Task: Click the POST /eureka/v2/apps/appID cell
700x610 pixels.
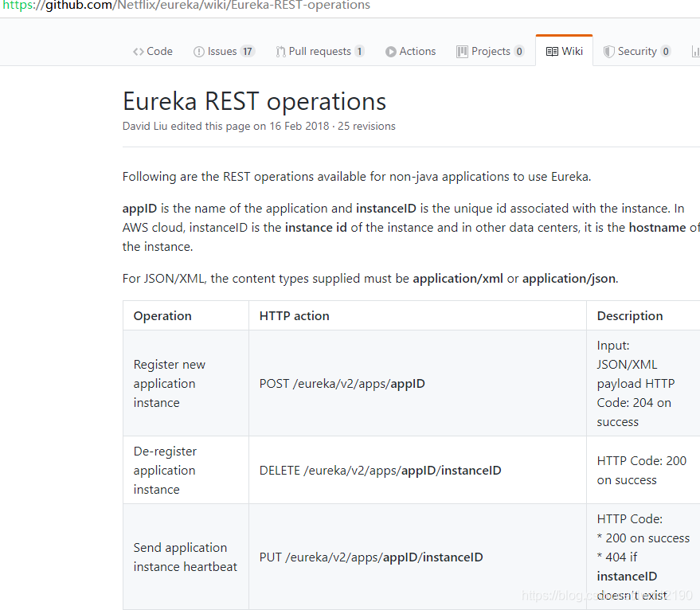Action: point(417,384)
